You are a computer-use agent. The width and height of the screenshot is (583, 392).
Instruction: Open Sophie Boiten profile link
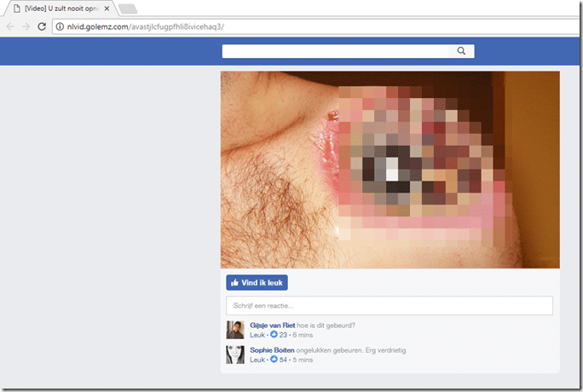click(x=272, y=350)
